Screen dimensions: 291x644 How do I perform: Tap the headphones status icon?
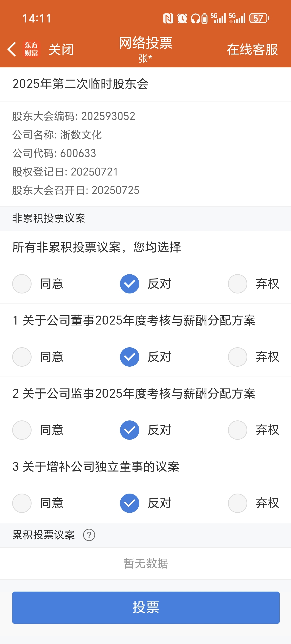tap(195, 18)
